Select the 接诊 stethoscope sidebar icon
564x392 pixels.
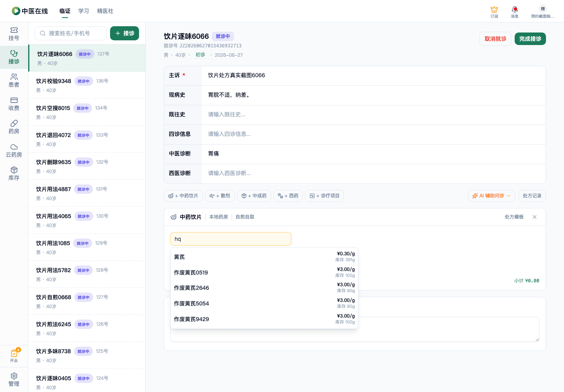click(x=14, y=57)
